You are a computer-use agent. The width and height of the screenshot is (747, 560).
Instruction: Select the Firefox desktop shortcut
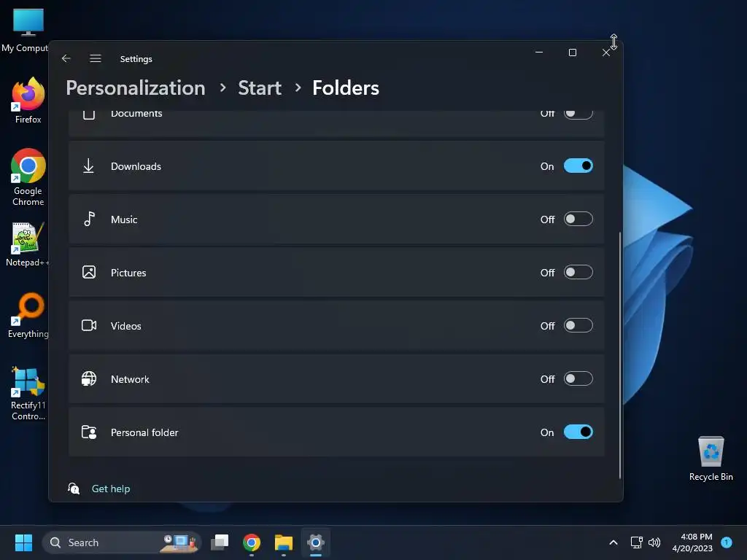point(28,101)
